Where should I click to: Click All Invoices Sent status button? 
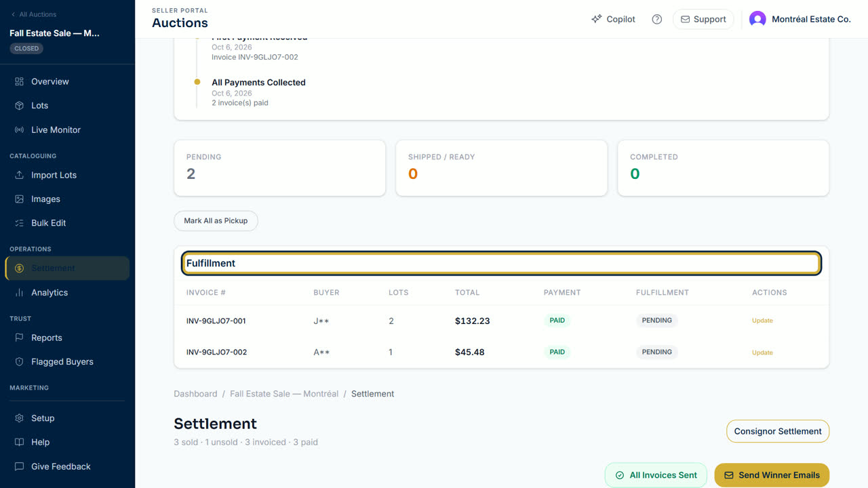click(x=656, y=475)
